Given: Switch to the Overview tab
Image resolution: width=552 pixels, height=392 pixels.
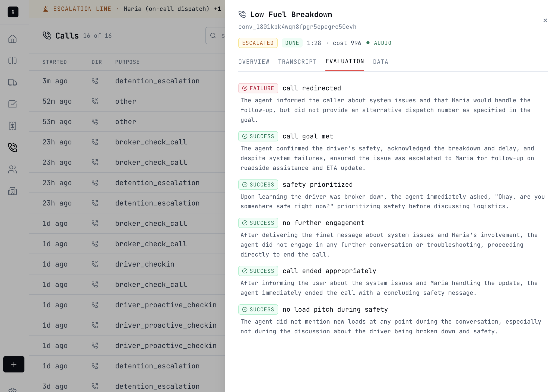Looking at the screenshot, I should [254, 62].
